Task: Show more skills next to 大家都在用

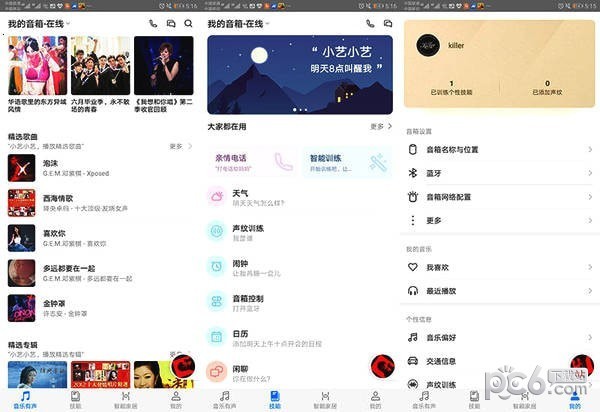Action: coord(381,126)
